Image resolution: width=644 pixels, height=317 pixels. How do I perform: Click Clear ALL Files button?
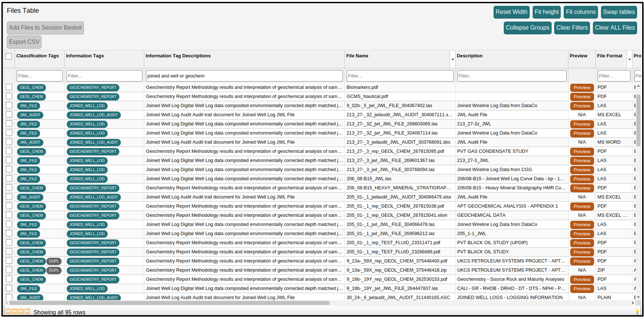[x=615, y=28]
